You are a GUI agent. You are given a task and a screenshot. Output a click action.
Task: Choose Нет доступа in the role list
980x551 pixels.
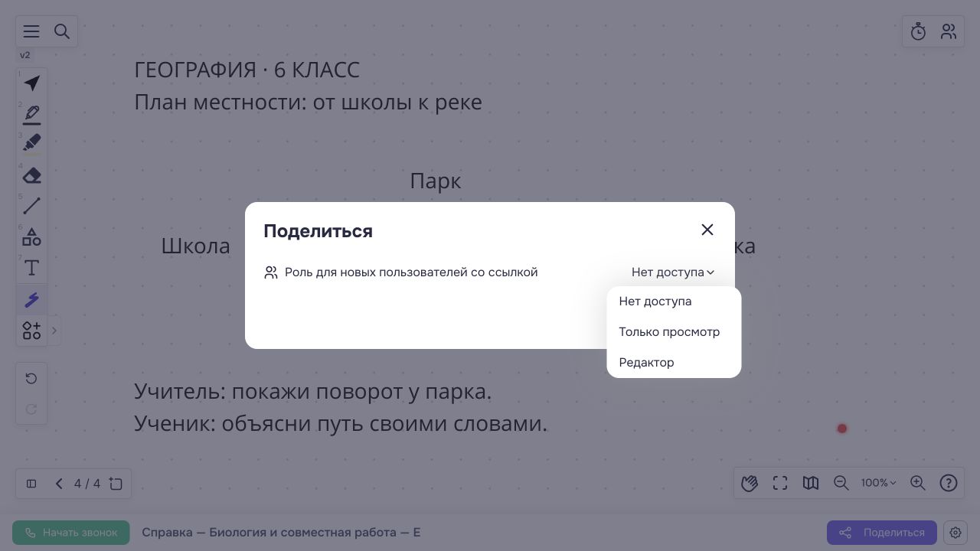click(674, 302)
